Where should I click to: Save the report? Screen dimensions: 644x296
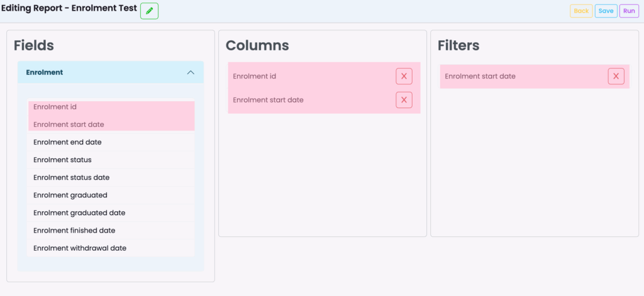[x=606, y=11]
